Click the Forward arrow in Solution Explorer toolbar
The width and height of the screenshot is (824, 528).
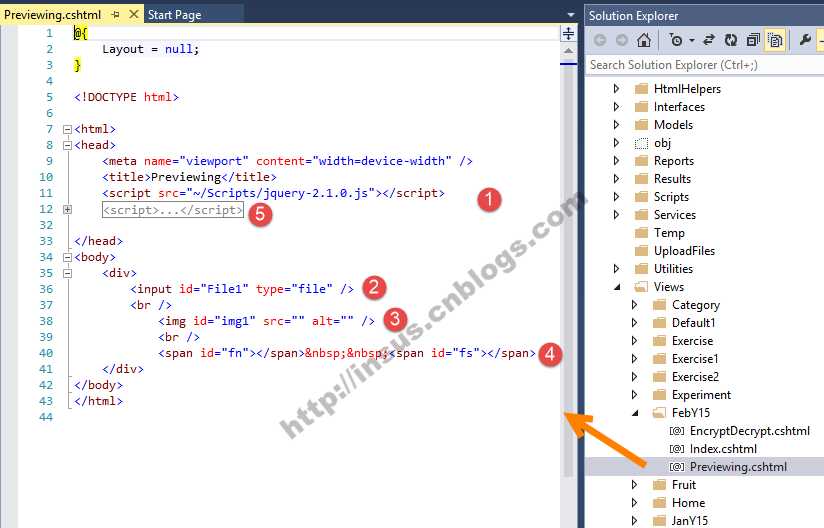click(622, 40)
